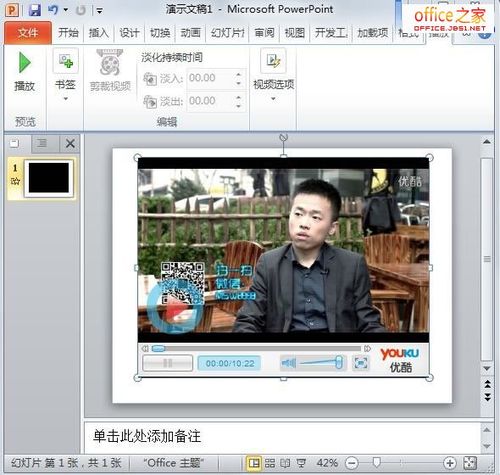
Task: Switch to the 插入 ribbon tab
Action: click(x=99, y=33)
